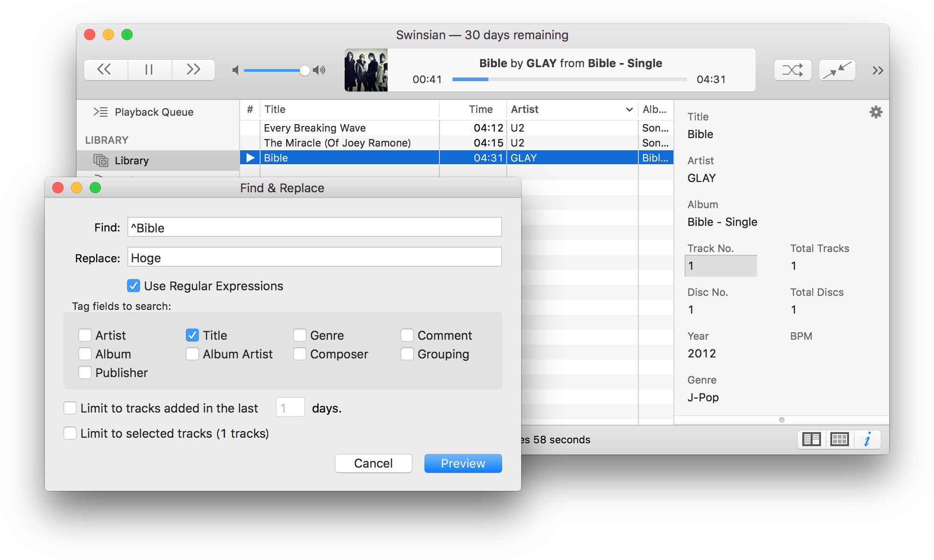
Task: Click the mini player collapse icon
Action: (837, 70)
